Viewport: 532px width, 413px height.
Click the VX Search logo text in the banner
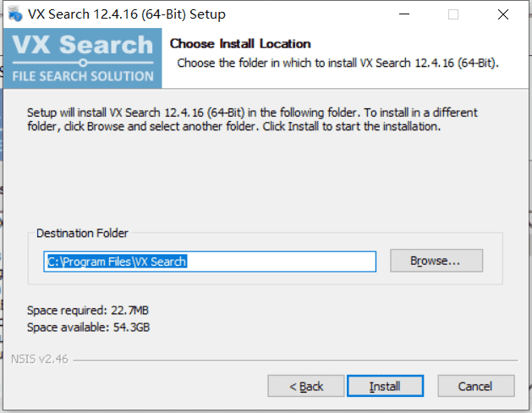tap(83, 45)
